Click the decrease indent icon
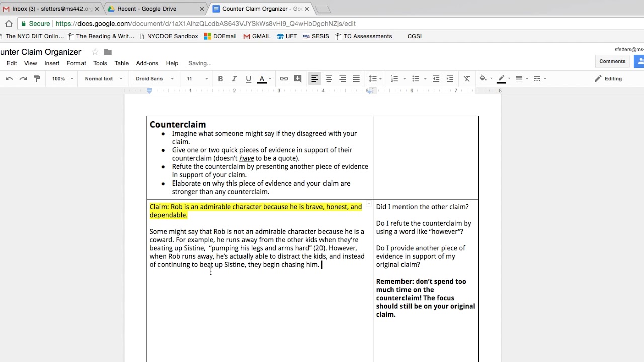This screenshot has height=362, width=644. [436, 79]
